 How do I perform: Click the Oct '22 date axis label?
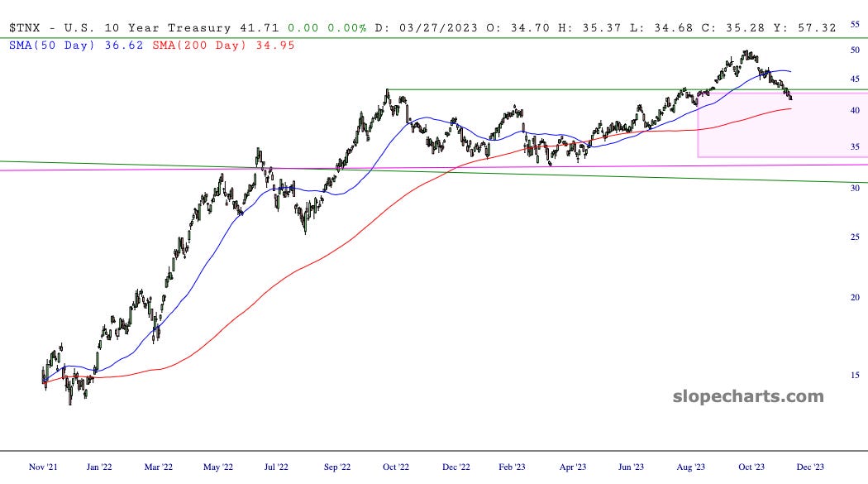pyautogui.click(x=396, y=467)
